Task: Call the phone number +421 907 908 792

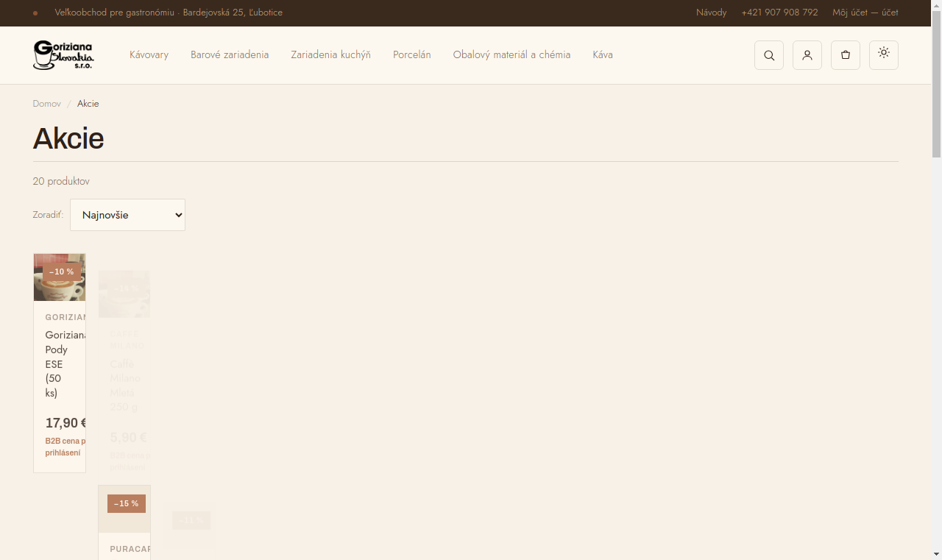Action: point(779,13)
